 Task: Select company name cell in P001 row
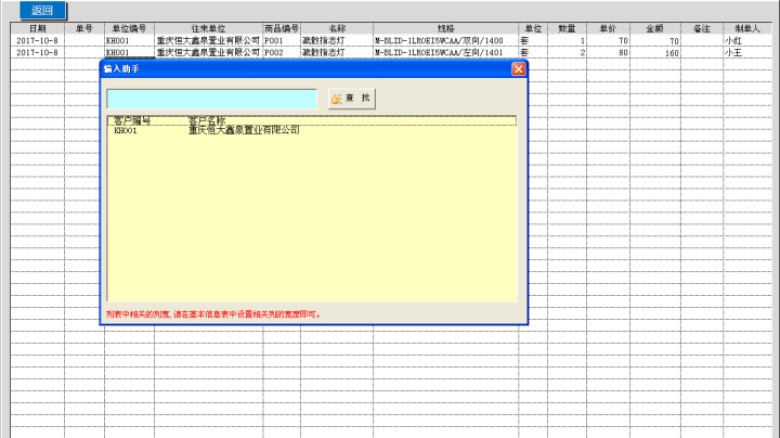pyautogui.click(x=208, y=41)
